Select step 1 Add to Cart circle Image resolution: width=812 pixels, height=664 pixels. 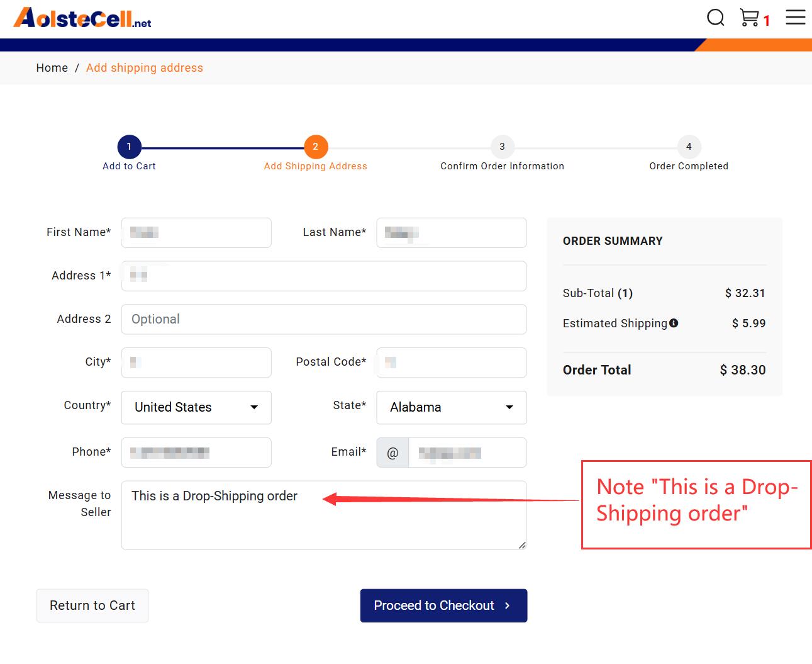[x=129, y=146]
